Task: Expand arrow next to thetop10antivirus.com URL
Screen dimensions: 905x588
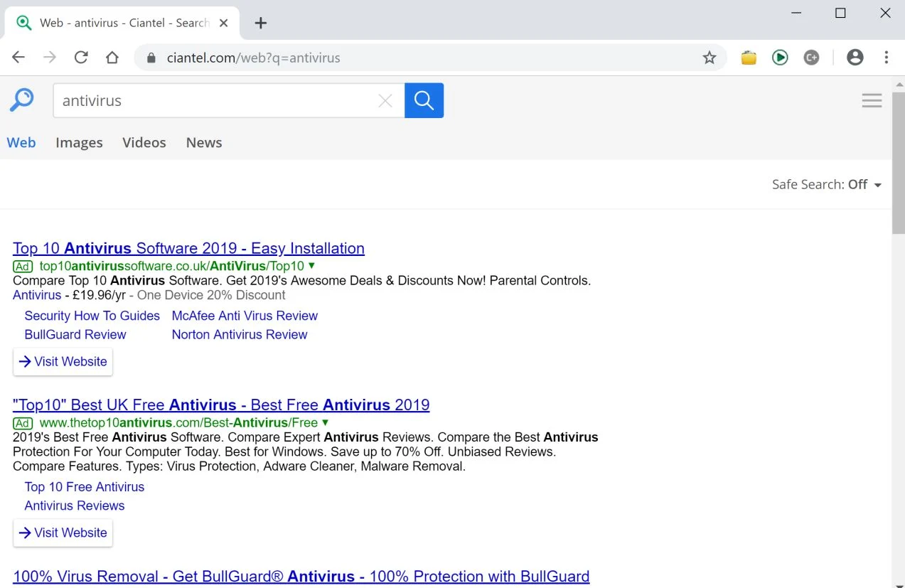Action: (325, 422)
